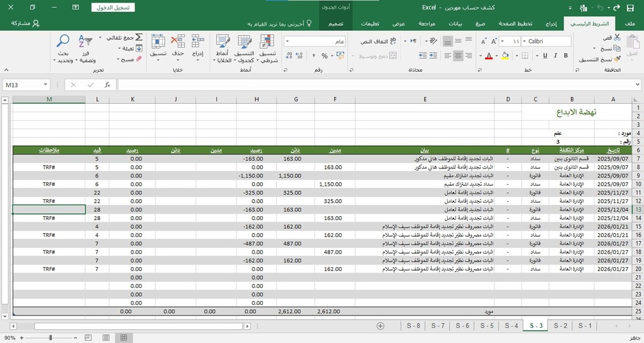Image resolution: width=644 pixels, height=343 pixels.
Task: Click the Share button
Action: 25,23
